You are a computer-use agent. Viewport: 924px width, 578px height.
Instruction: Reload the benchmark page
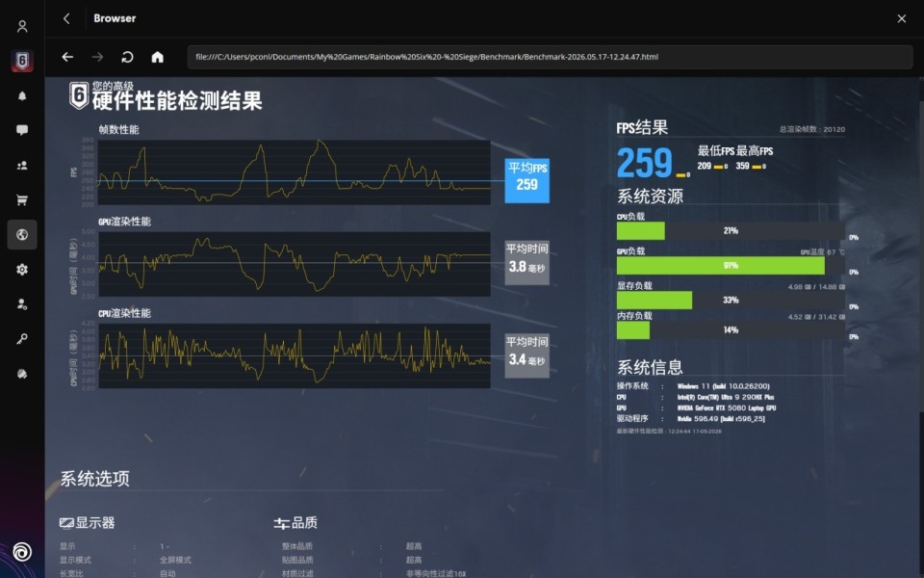pyautogui.click(x=127, y=57)
